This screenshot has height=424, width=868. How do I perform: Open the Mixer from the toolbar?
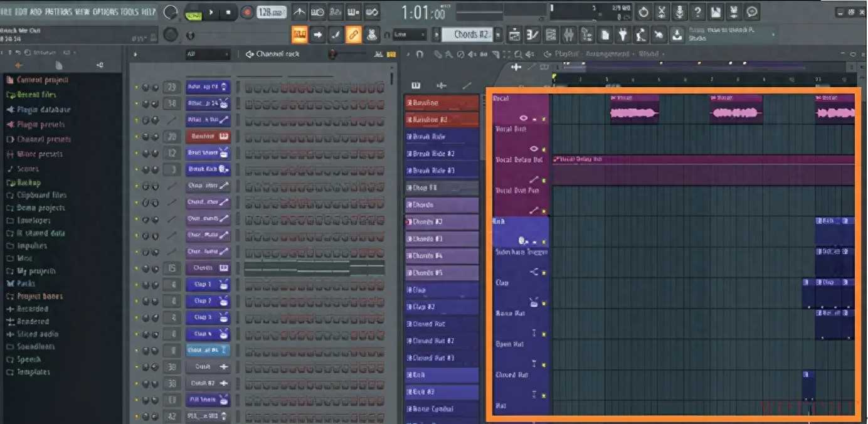point(569,34)
